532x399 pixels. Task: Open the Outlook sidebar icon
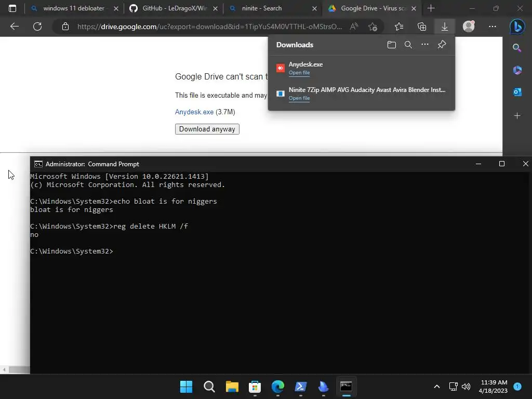click(517, 92)
